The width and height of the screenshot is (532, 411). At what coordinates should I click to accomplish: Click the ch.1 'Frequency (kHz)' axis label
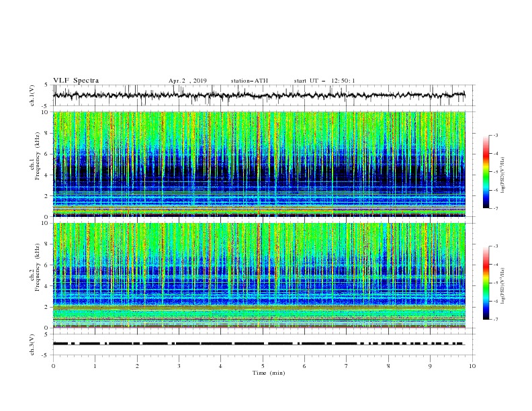tap(38, 156)
